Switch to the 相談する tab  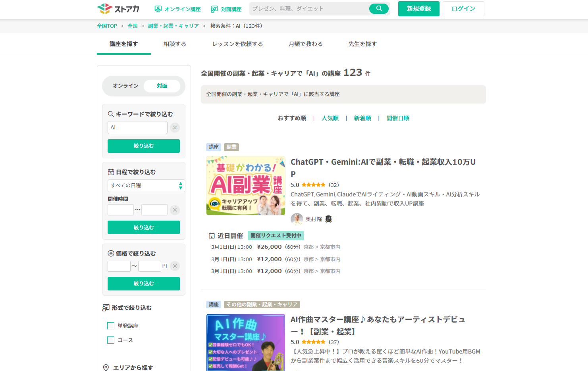click(x=174, y=44)
